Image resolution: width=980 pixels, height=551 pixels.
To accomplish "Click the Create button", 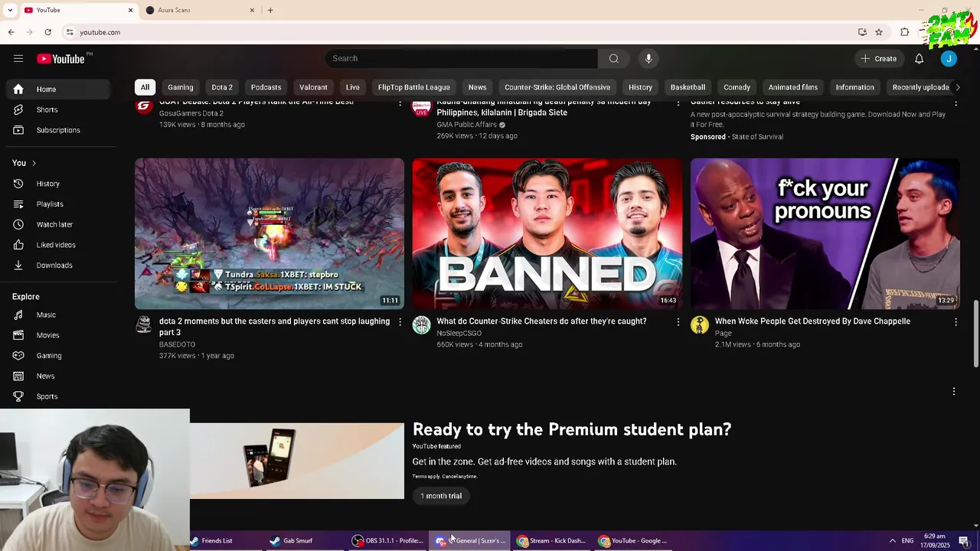I will click(x=879, y=59).
